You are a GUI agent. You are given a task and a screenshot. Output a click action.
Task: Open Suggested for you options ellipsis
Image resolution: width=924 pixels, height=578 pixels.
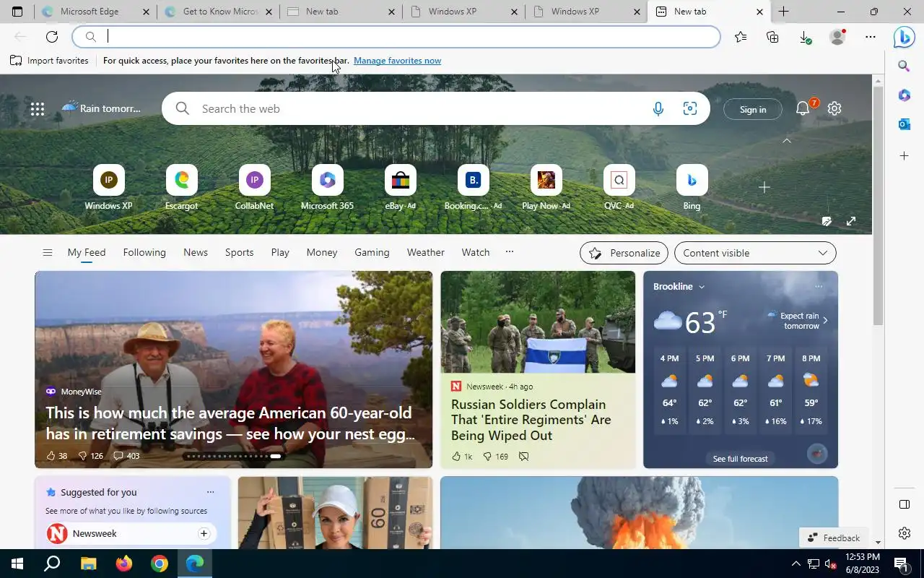coord(210,492)
